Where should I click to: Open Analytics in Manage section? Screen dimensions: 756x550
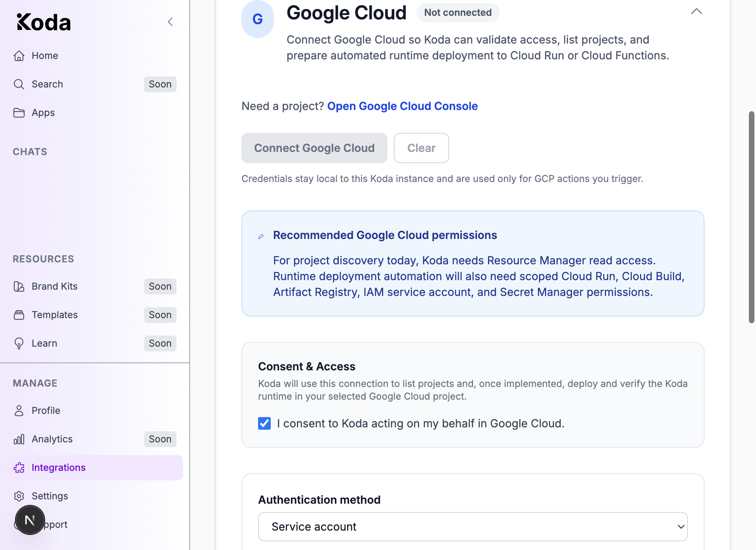click(x=94, y=439)
